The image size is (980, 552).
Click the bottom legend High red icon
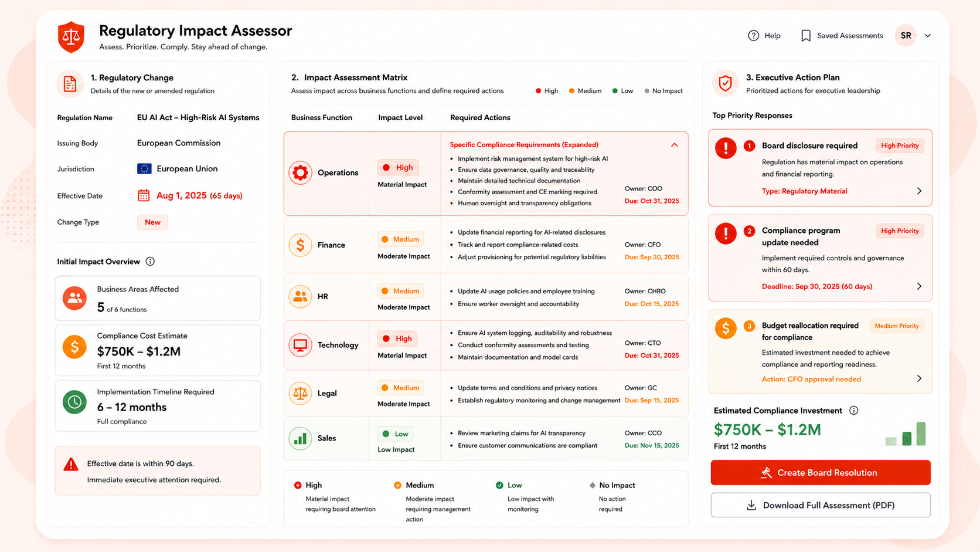(x=298, y=485)
